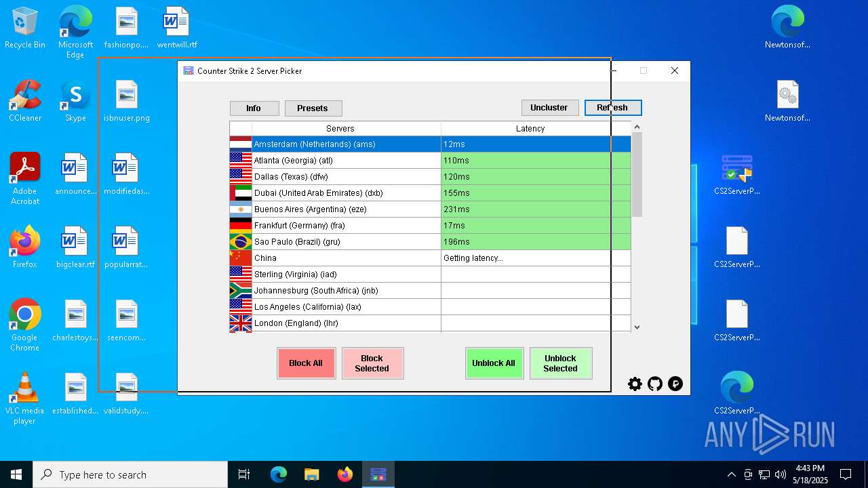Image resolution: width=868 pixels, height=488 pixels.
Task: Click the Unblock Selected button
Action: point(560,363)
